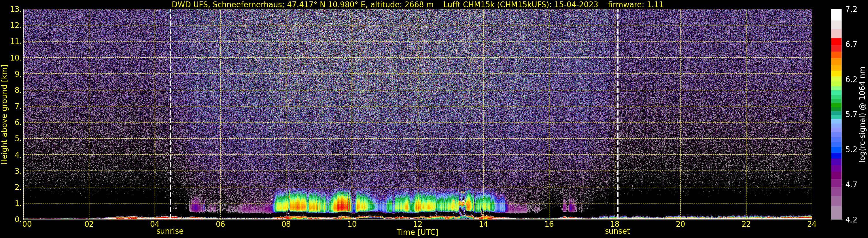
Task: Click the blue colorbar segment near 5.2
Action: click(x=836, y=150)
